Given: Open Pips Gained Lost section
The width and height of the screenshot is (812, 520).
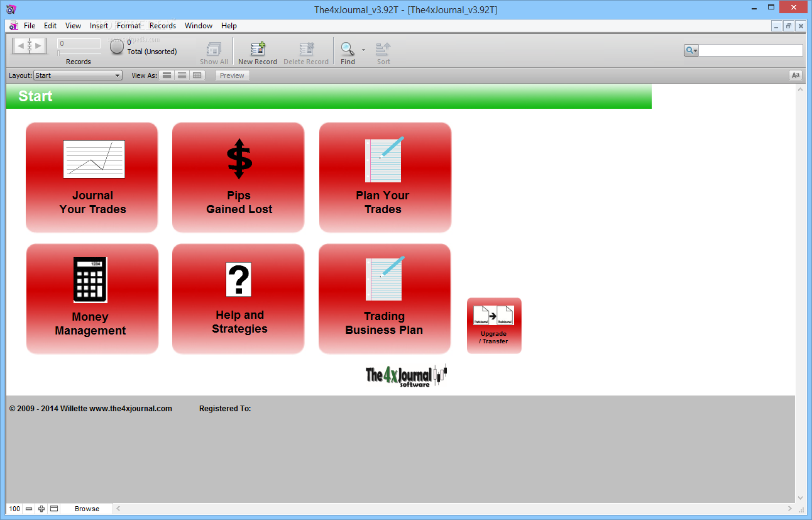Looking at the screenshot, I should click(x=238, y=177).
